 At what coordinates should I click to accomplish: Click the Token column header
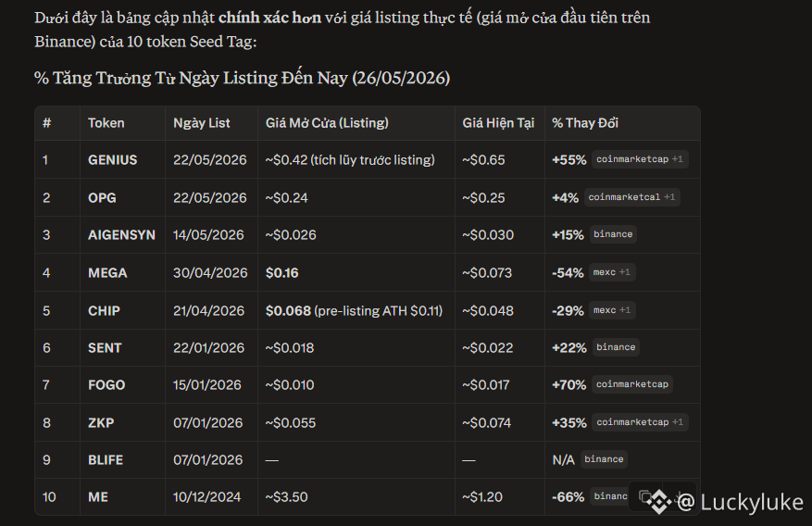(x=106, y=123)
